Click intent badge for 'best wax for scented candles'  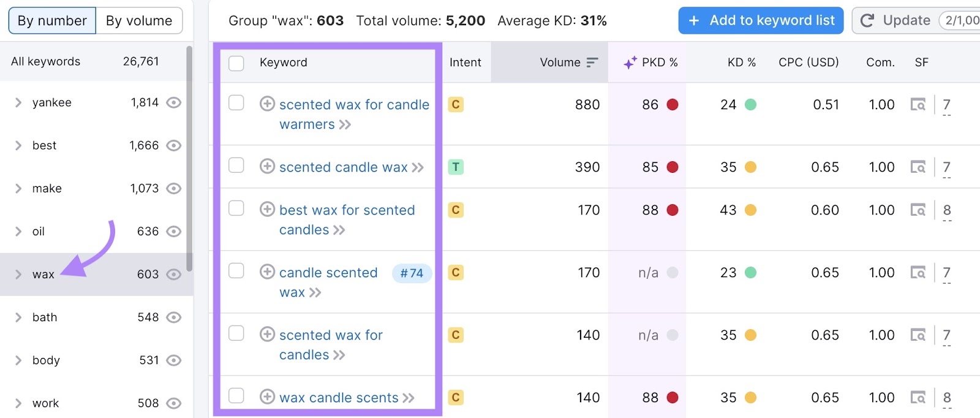[x=456, y=210]
